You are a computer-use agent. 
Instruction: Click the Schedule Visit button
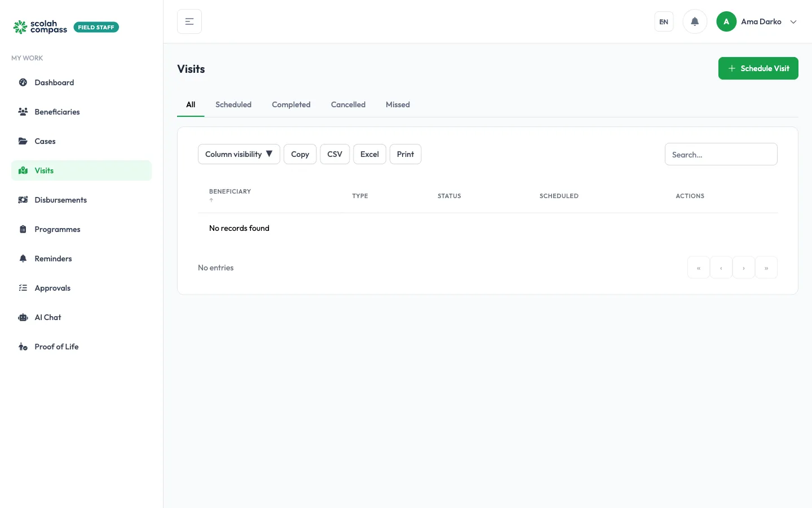point(758,68)
